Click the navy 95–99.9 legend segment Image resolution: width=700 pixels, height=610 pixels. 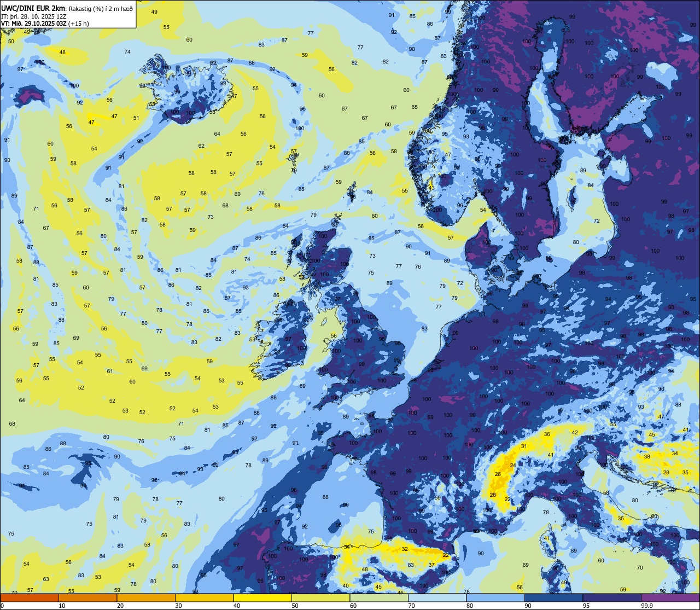point(612,597)
